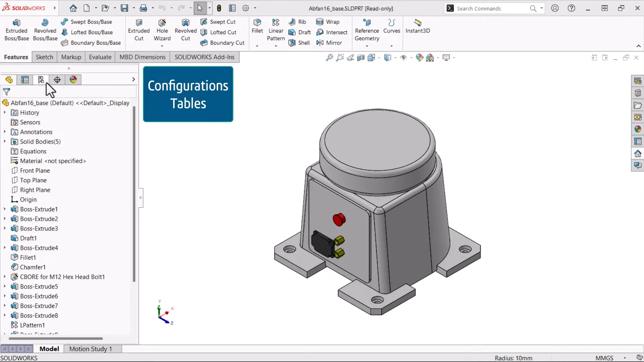Toggle Instant3D mode

[417, 26]
